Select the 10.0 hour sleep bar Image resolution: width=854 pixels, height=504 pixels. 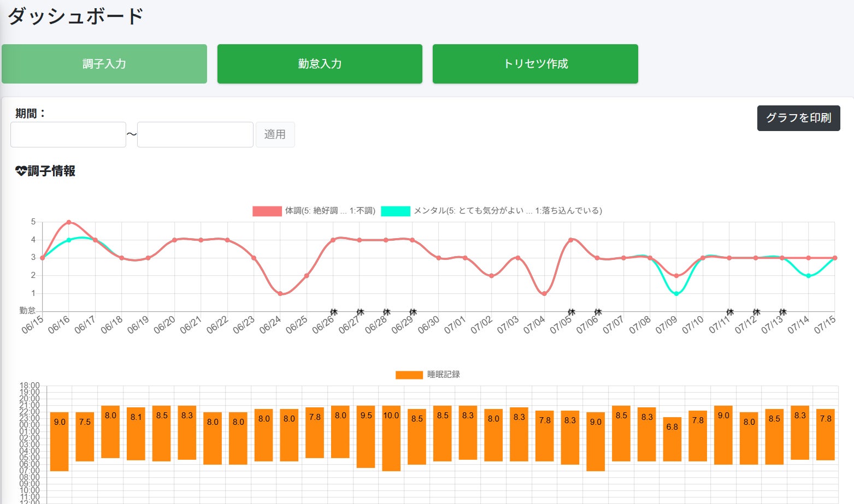[x=391, y=438]
